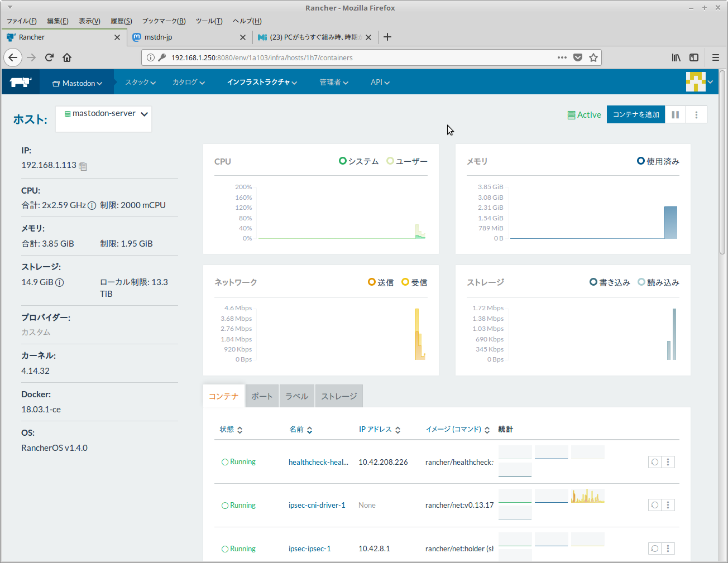Switch to the ポート tab
728x563 pixels.
point(262,396)
